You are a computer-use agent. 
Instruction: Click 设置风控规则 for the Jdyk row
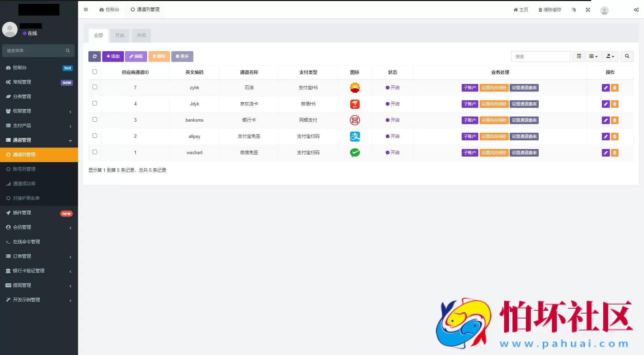tap(494, 104)
